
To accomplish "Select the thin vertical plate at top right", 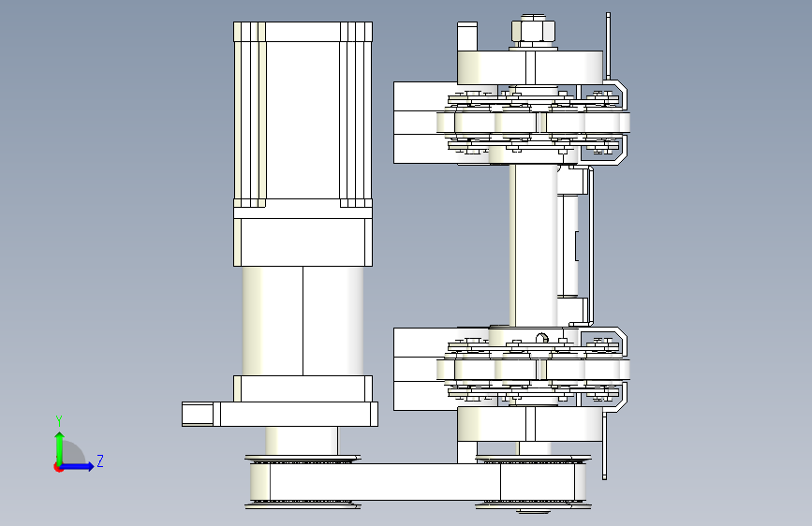I will click(x=608, y=47).
